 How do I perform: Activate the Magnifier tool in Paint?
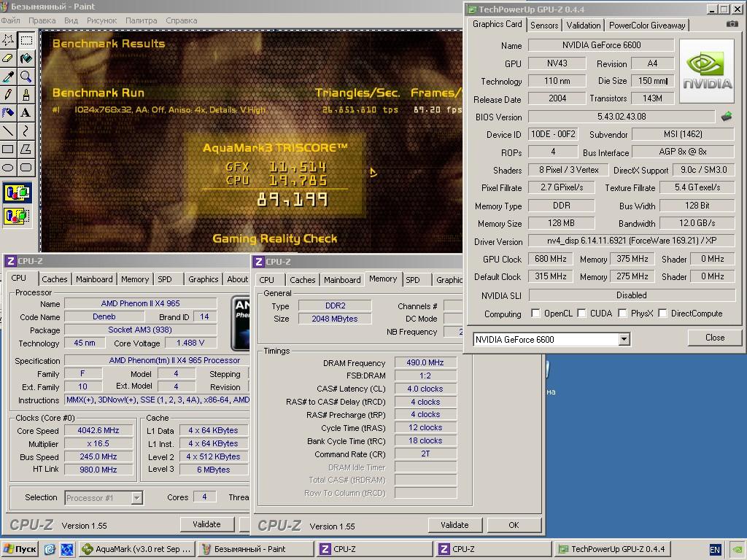[26, 76]
